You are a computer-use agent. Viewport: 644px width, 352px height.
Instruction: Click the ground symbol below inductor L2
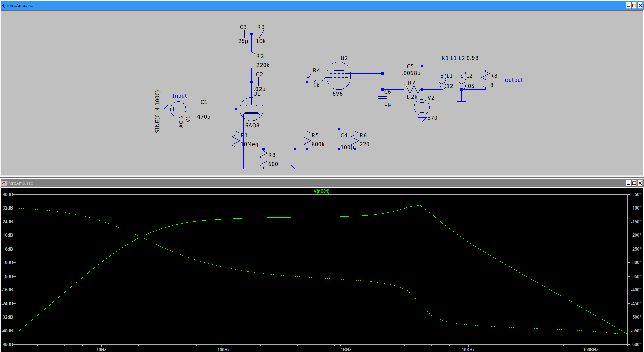461,103
